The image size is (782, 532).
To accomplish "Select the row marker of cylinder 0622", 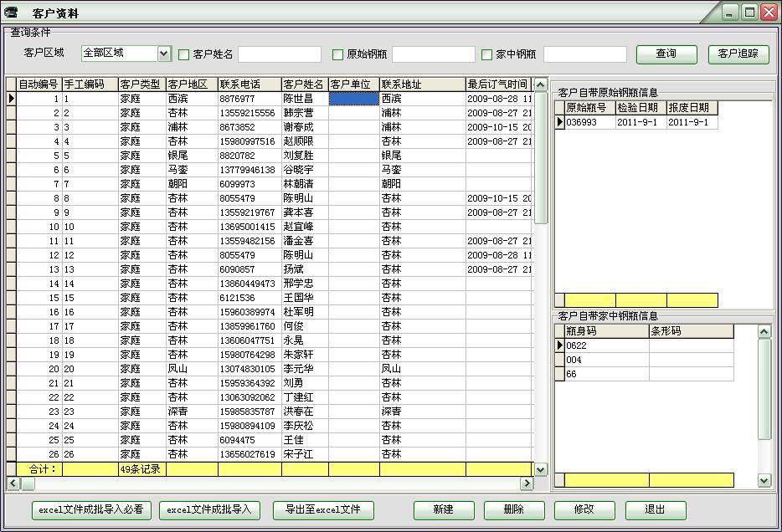I will tap(559, 345).
